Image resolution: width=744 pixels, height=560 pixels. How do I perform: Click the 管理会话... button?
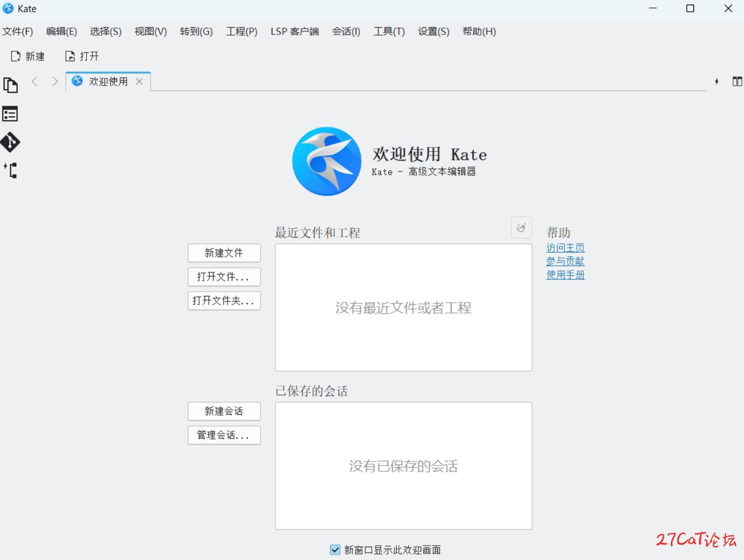point(224,435)
